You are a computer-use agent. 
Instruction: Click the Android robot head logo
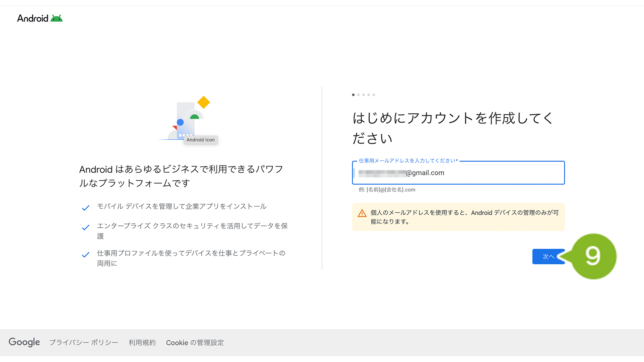pos(57,18)
